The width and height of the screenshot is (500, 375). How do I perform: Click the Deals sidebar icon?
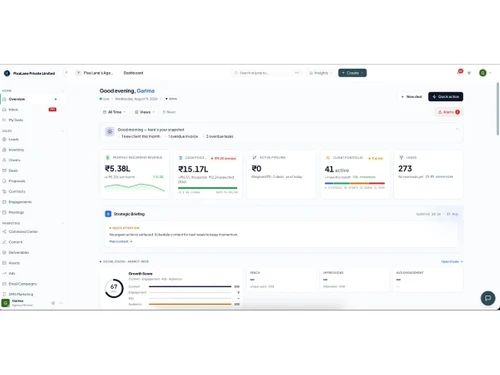click(4, 170)
